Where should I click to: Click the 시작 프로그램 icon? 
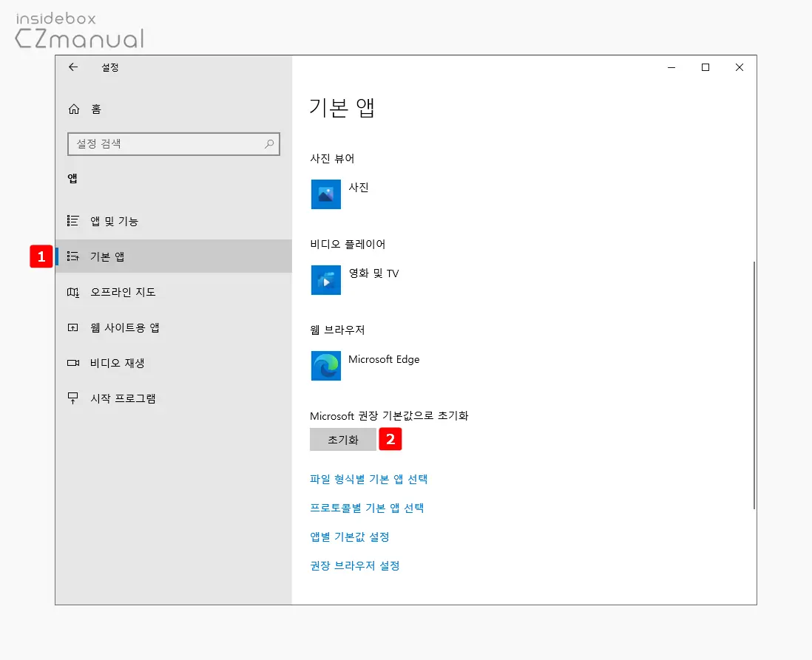pyautogui.click(x=73, y=398)
